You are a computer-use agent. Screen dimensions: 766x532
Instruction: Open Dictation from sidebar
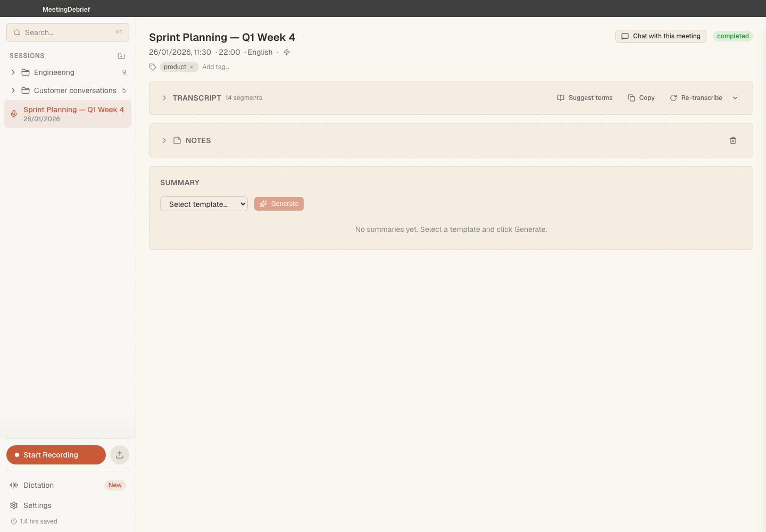point(68,485)
